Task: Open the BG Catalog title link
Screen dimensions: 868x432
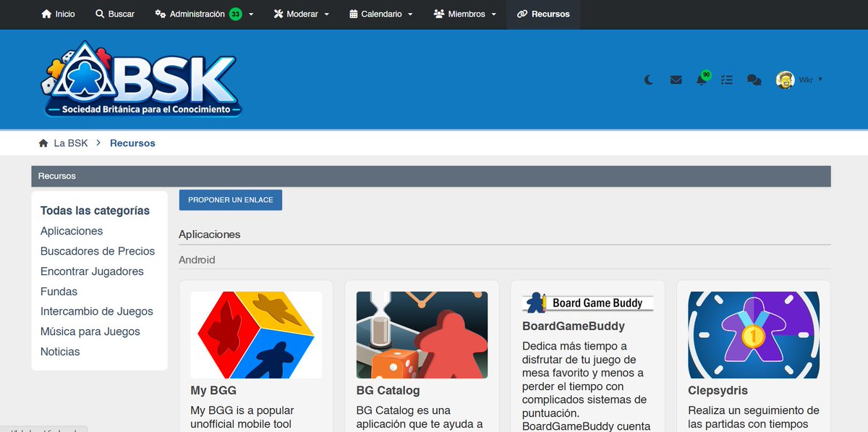Action: tap(388, 391)
